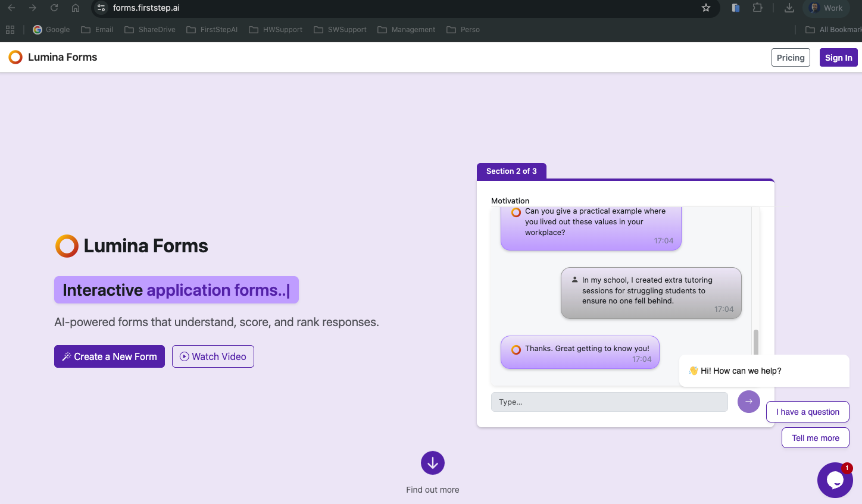Click the Interactive application forms headline

(176, 290)
